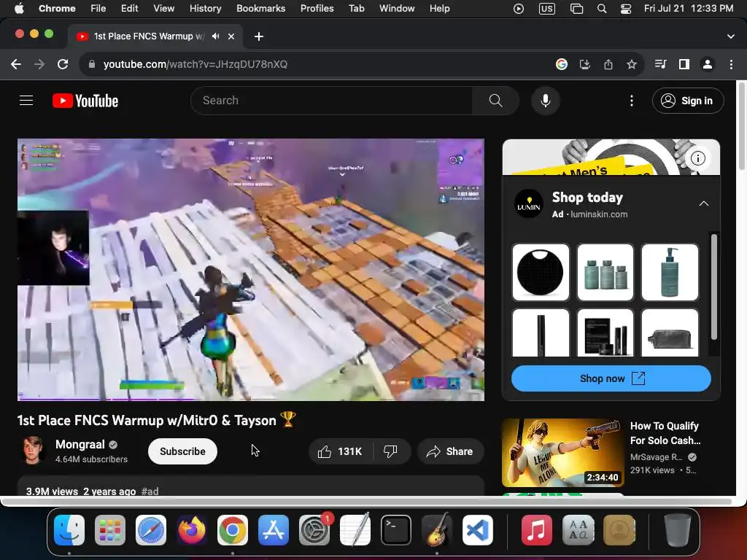Open Control Center in menu bar
Viewport: 747px width, 560px height.
point(625,9)
